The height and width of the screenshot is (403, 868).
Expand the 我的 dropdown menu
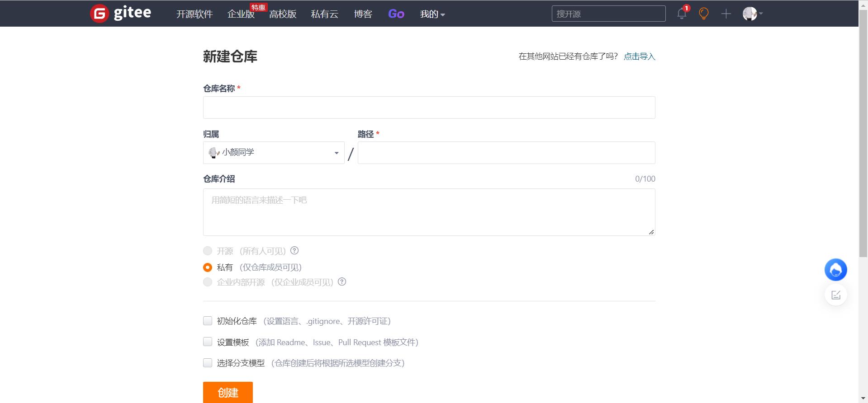point(432,14)
